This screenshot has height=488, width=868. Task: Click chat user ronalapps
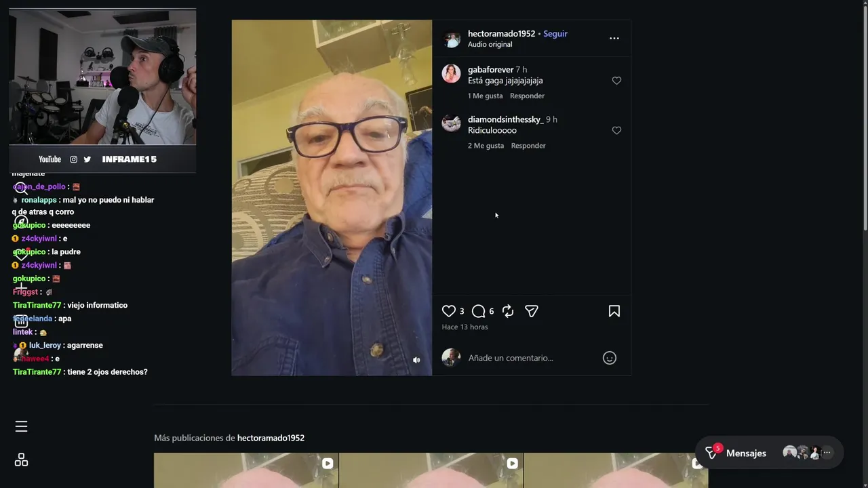pyautogui.click(x=39, y=200)
